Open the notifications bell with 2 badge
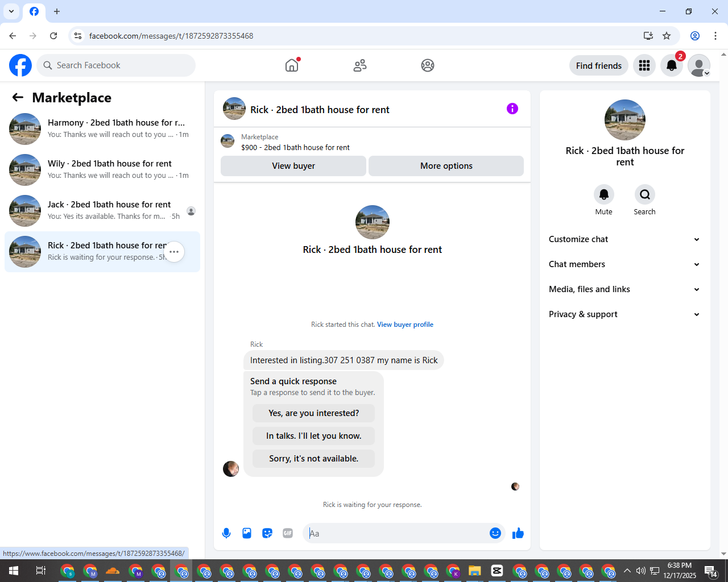 point(672,65)
